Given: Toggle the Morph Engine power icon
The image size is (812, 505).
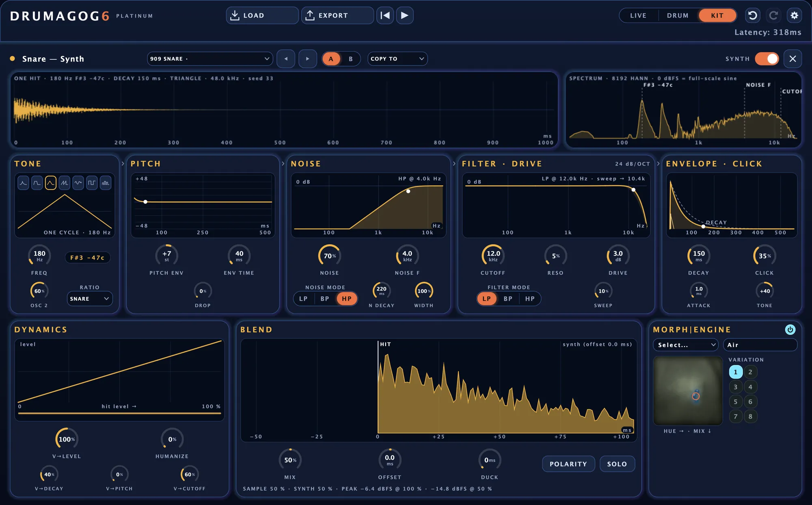Looking at the screenshot, I should point(790,329).
